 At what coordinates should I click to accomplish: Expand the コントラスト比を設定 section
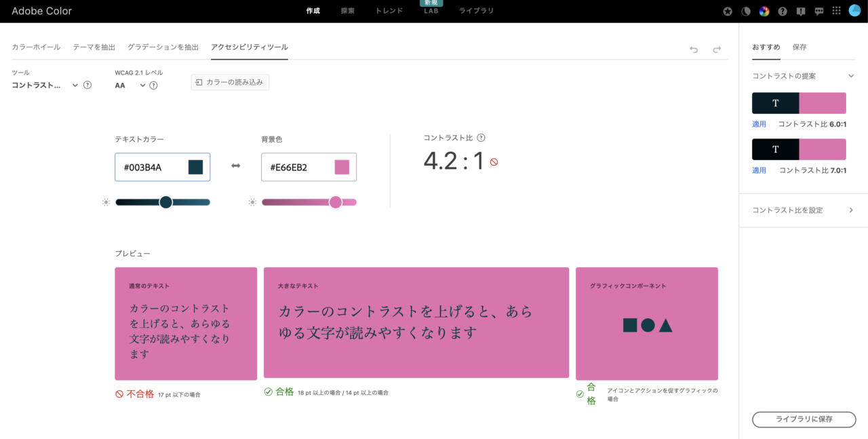pyautogui.click(x=850, y=210)
